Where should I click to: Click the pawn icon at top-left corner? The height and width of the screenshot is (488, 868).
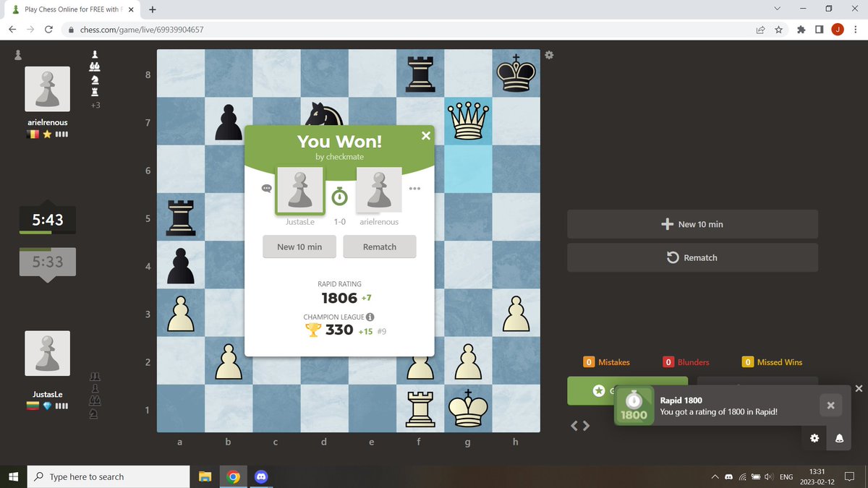pos(18,54)
